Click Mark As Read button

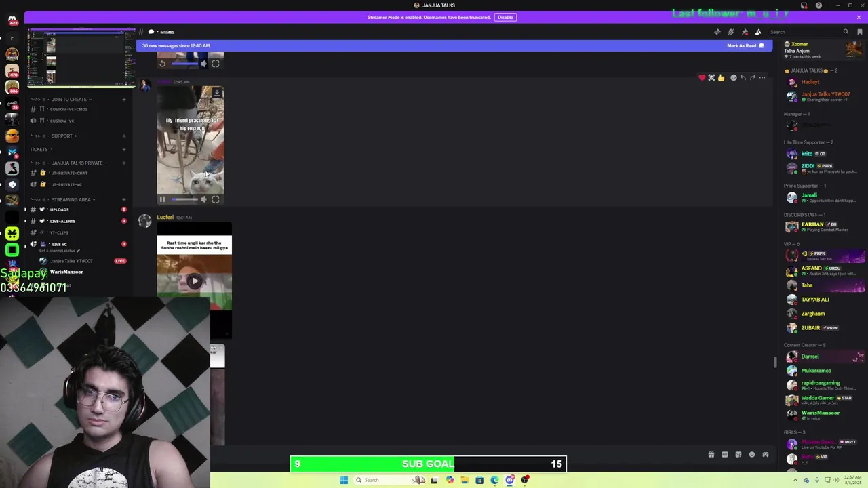[x=745, y=46]
